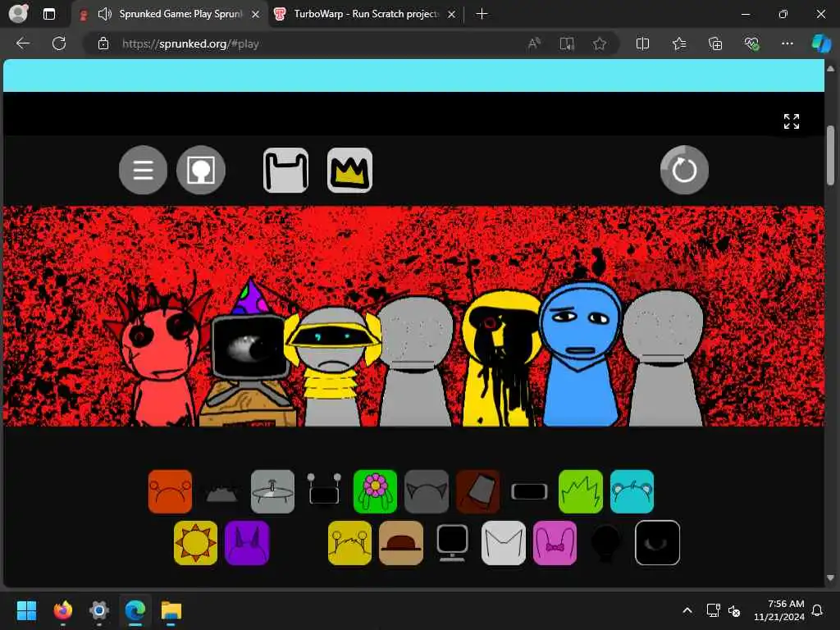
Task: Open tab actions menu
Action: tap(49, 14)
